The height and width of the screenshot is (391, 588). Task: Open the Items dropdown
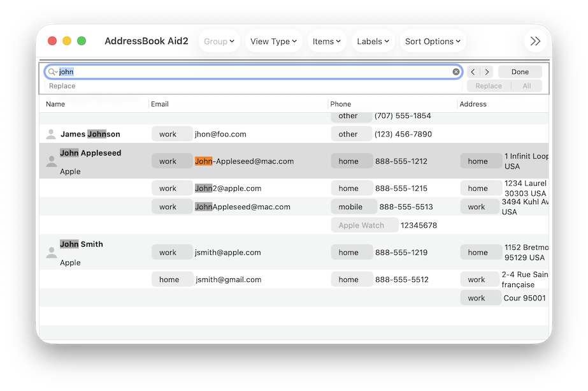pos(327,41)
